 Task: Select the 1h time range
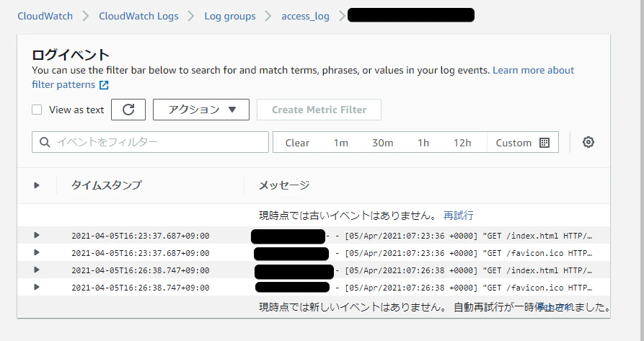(423, 143)
